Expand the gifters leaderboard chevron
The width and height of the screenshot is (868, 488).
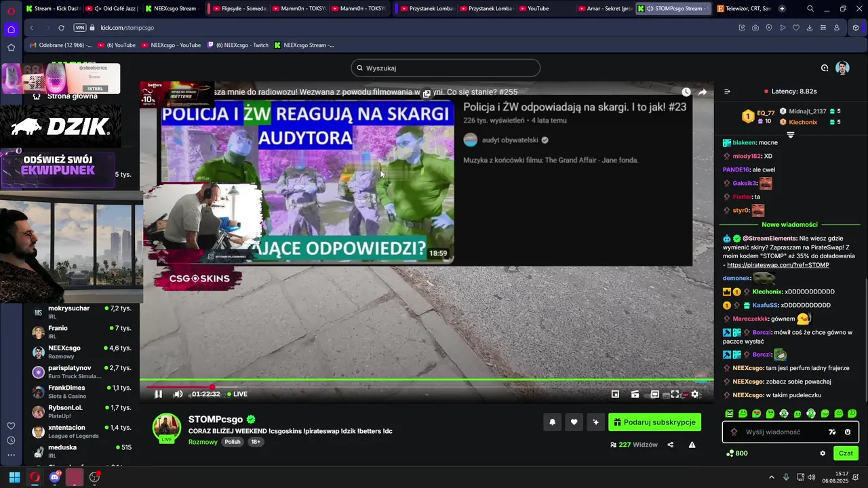tap(790, 135)
